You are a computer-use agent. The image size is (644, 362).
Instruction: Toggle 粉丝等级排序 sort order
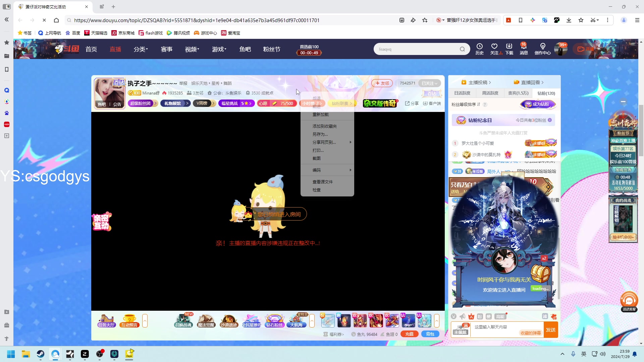click(x=466, y=105)
